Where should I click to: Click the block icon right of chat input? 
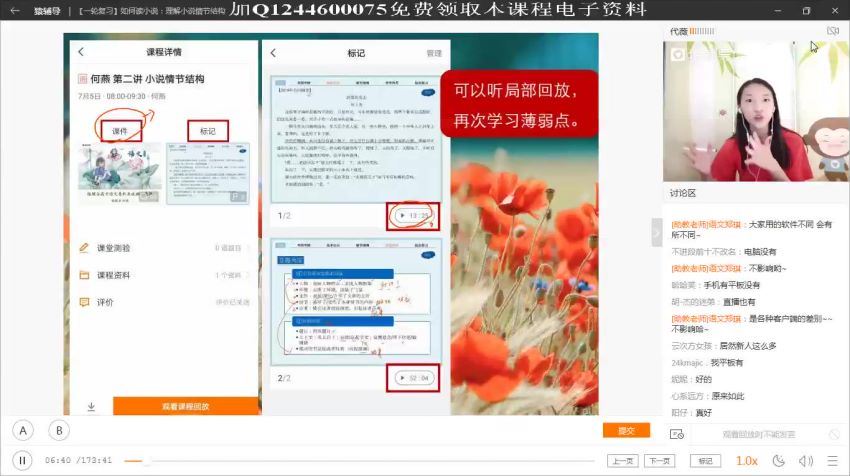(x=834, y=434)
